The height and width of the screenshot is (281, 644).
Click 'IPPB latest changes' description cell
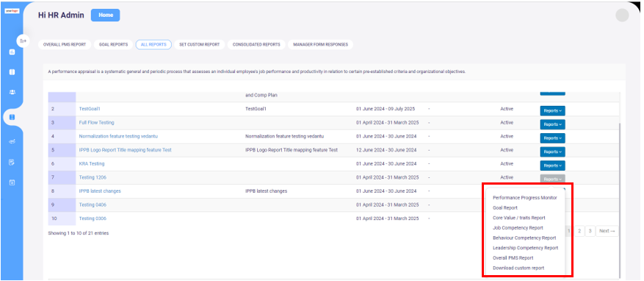[266, 191]
